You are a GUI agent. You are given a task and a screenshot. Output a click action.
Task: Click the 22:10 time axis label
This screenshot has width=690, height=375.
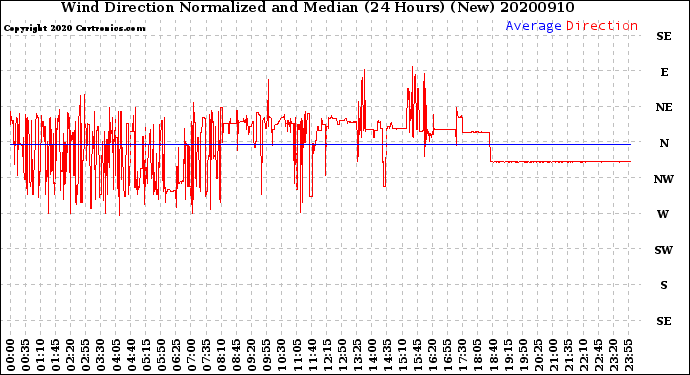click(x=584, y=355)
